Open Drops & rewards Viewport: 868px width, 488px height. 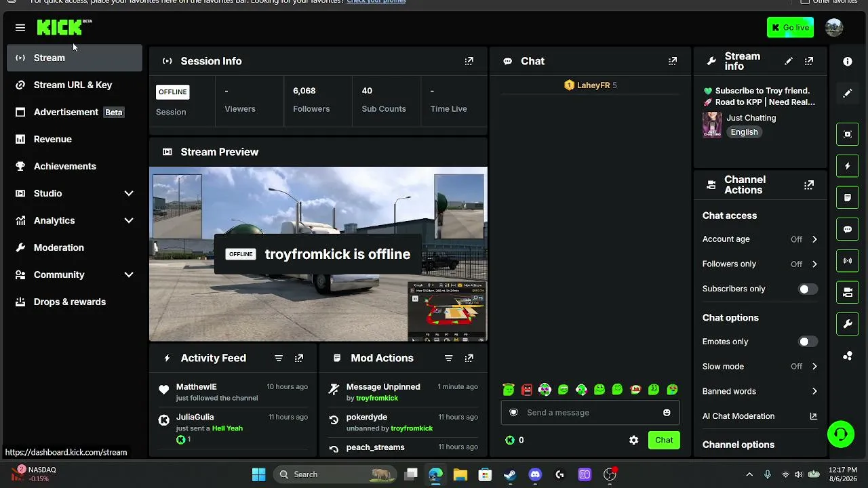coord(75,302)
